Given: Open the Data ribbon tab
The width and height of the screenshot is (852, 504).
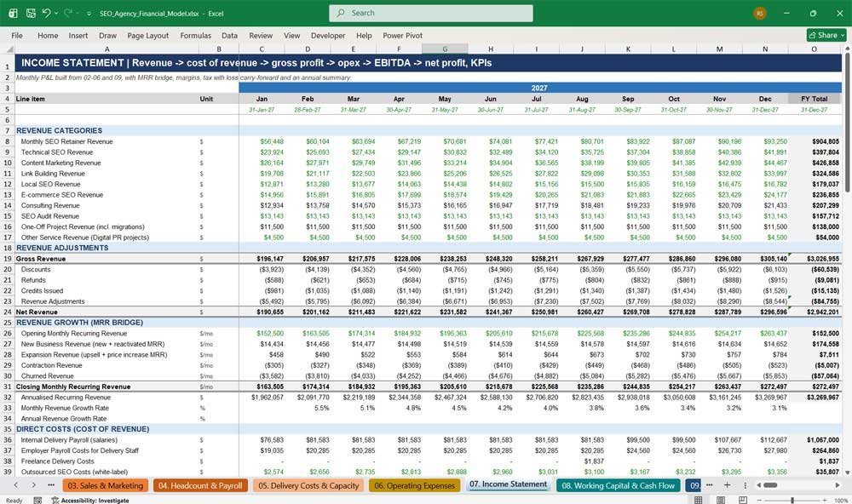Looking at the screenshot, I should tap(229, 35).
